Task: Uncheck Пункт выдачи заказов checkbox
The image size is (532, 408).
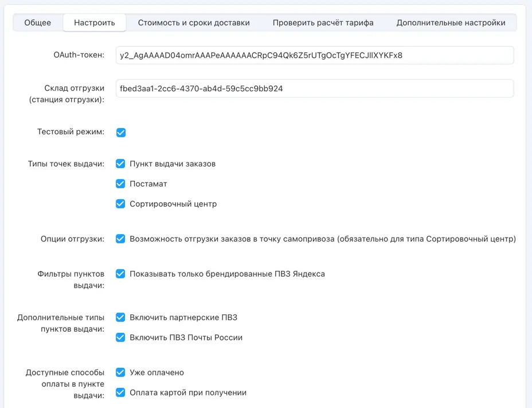Action: (121, 164)
